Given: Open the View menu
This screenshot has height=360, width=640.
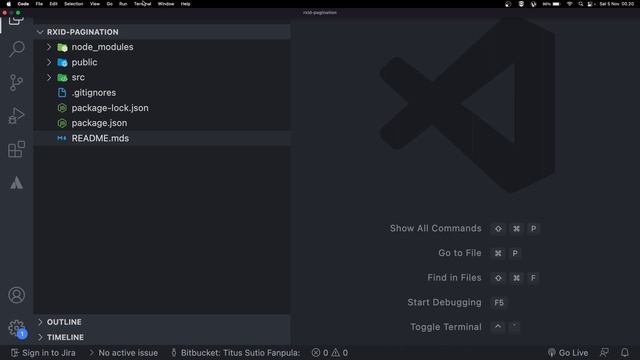Looking at the screenshot, I should (x=95, y=4).
